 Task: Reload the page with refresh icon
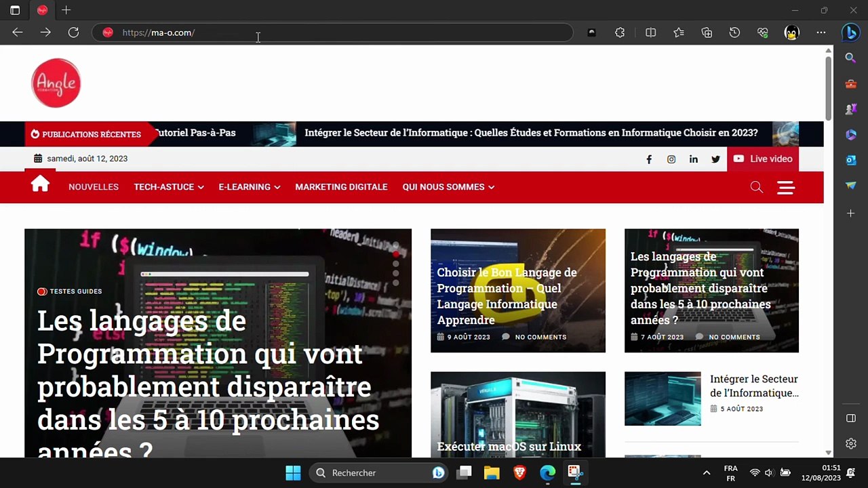(x=73, y=33)
